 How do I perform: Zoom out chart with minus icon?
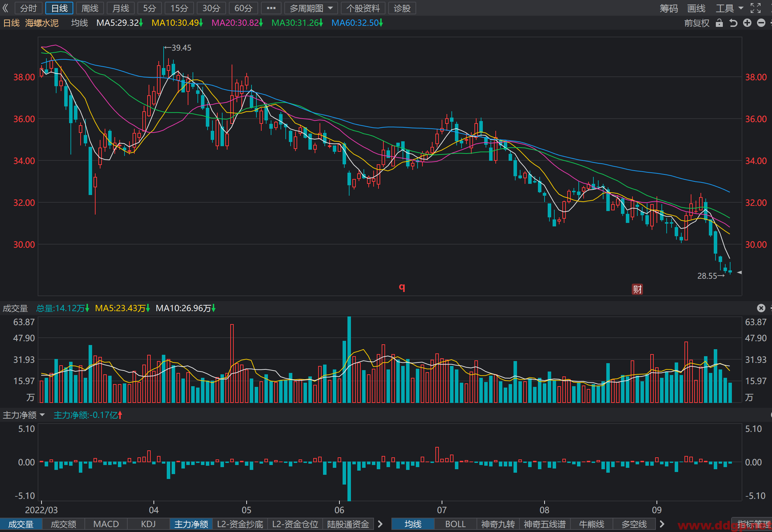tap(761, 23)
